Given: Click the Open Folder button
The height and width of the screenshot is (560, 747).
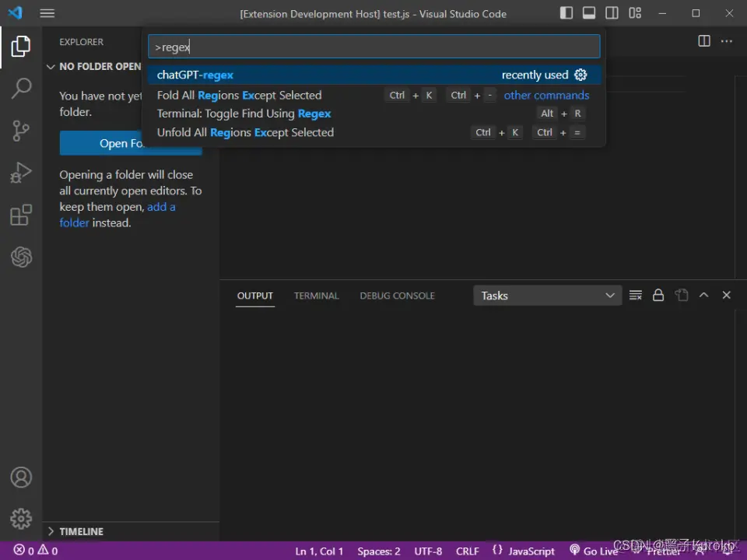Looking at the screenshot, I should pos(131,143).
